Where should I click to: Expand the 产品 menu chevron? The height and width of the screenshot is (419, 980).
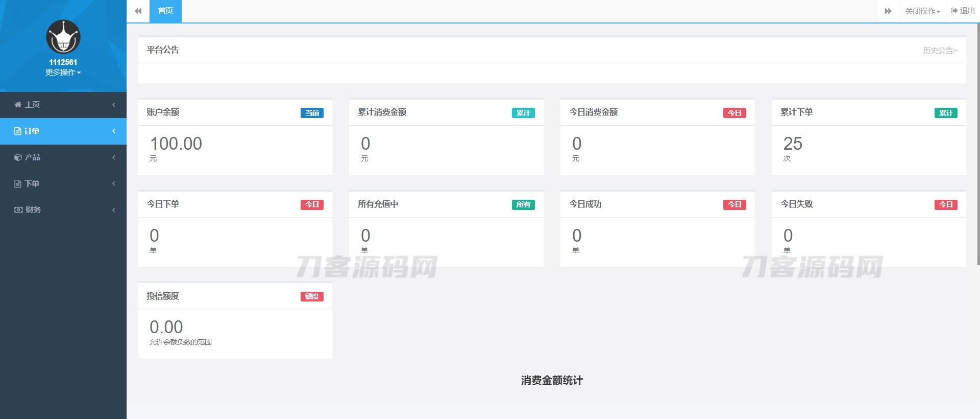click(114, 157)
